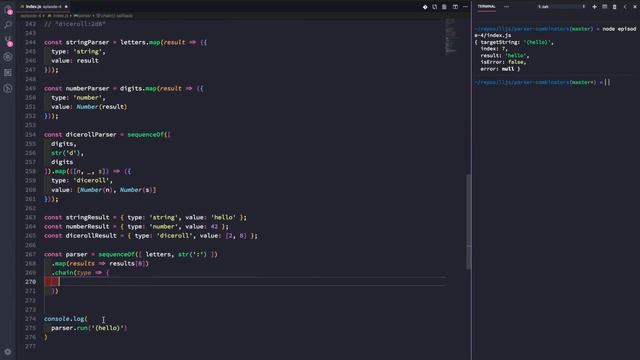Click the 'dicerollResult' identifier on line 265

pos(91,236)
